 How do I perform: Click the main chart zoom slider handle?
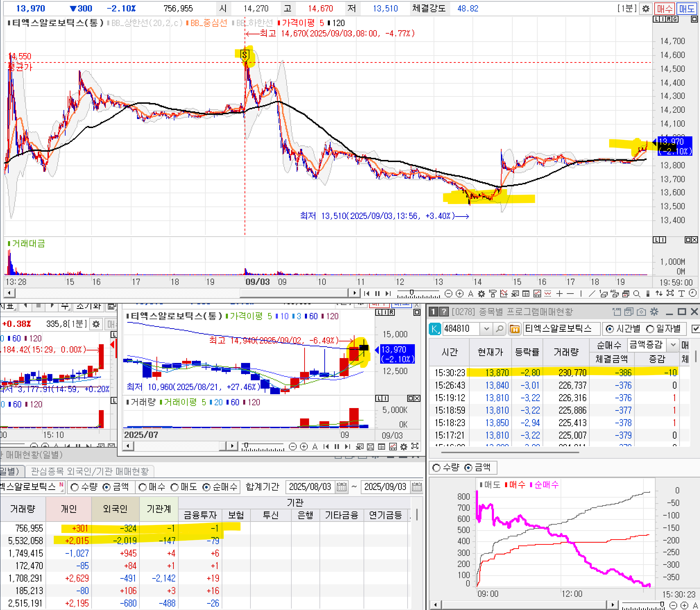(412, 293)
